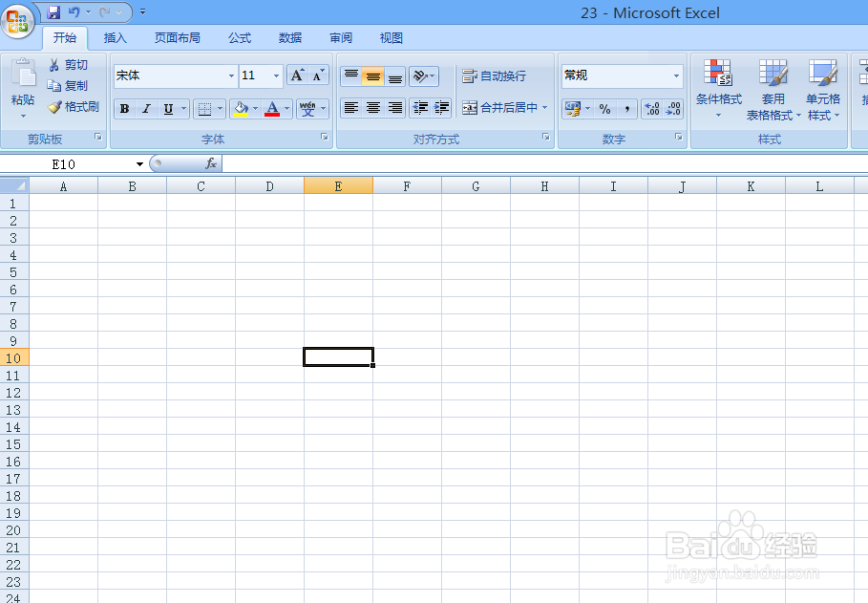Open the 公式 tab
Screen dimensions: 868x603
pos(240,37)
